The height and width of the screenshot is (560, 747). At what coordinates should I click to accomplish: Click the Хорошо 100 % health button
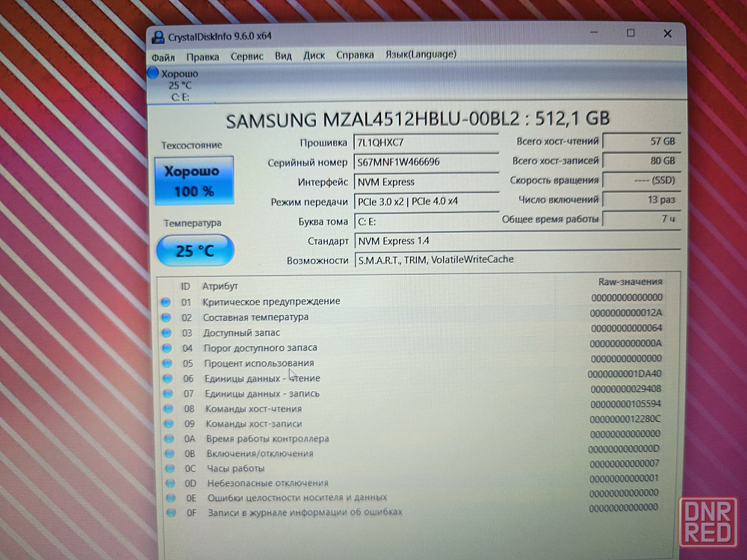coord(194,181)
